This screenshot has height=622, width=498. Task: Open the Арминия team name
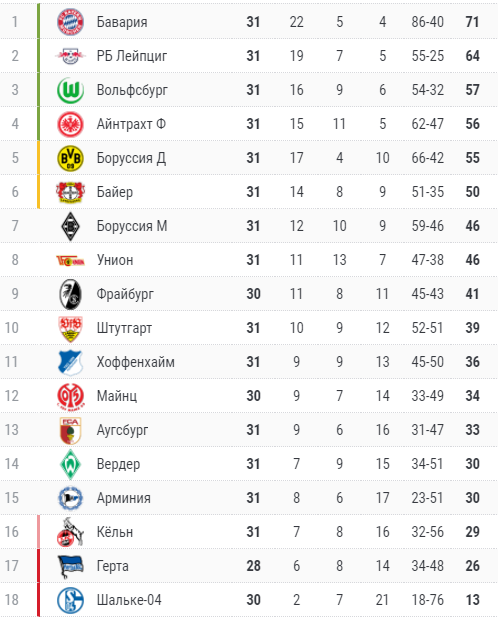[123, 498]
